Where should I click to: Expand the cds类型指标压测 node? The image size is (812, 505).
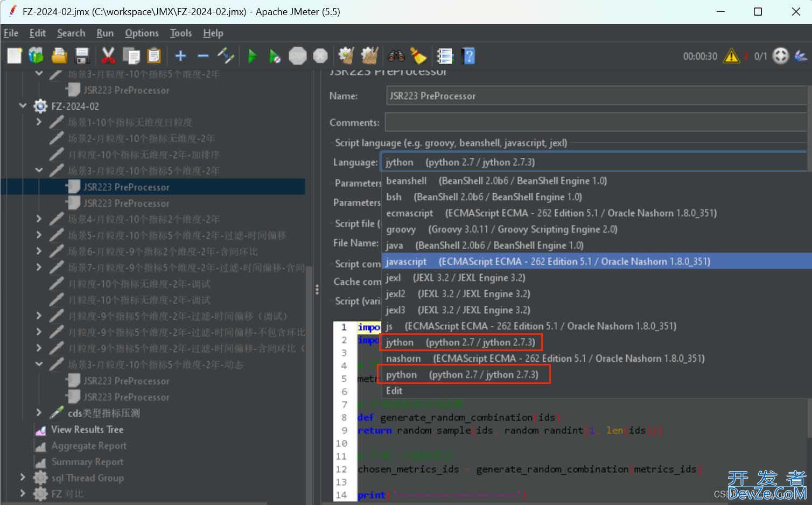click(39, 413)
